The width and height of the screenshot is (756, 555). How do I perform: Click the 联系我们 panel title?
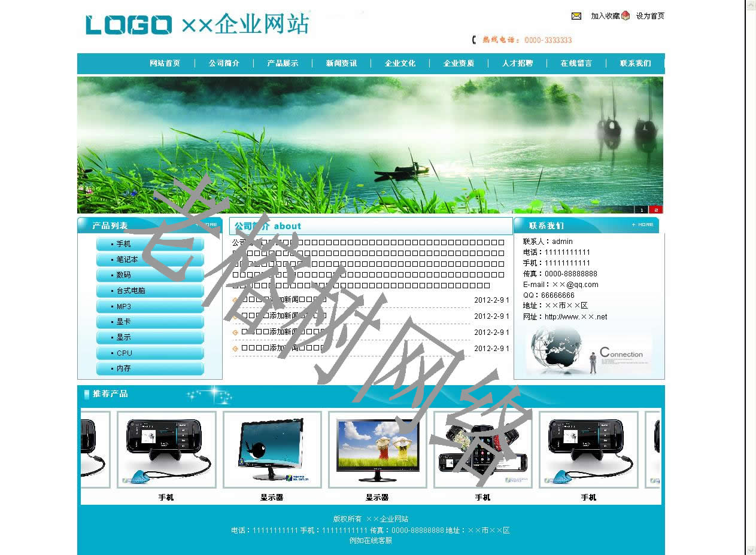[546, 225]
